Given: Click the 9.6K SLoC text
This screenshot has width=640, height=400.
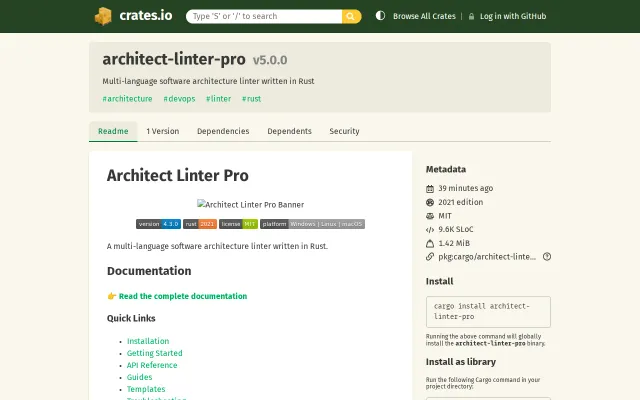Looking at the screenshot, I should (456, 229).
